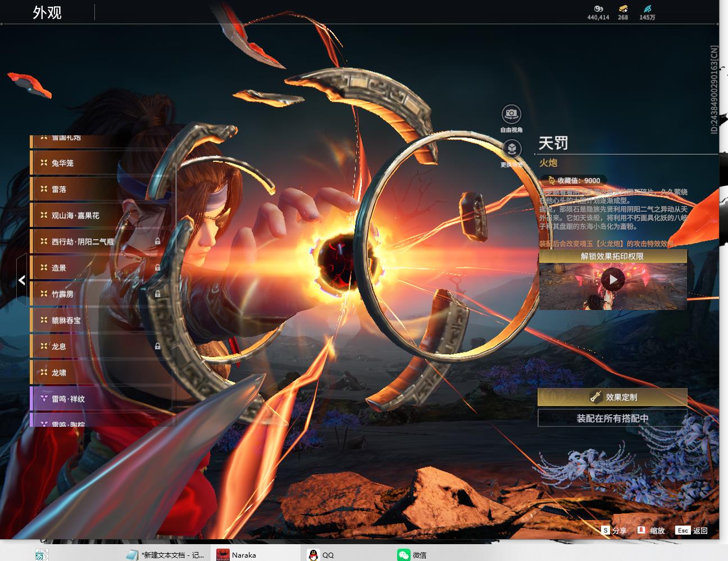Image resolution: width=728 pixels, height=561 pixels.
Task: Click the 装配在所有搭配中 button
Action: point(612,418)
